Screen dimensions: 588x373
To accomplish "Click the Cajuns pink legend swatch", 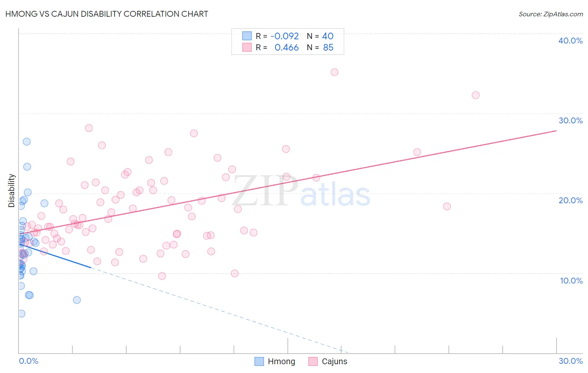I will click(x=313, y=361).
